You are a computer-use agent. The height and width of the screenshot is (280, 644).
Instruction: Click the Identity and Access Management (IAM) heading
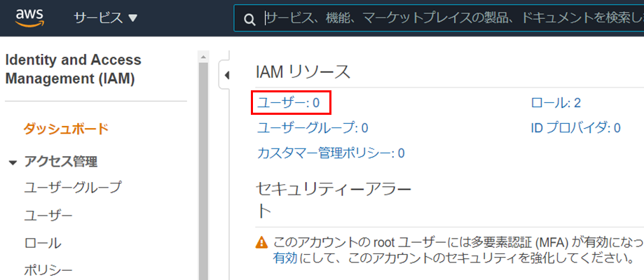pyautogui.click(x=73, y=69)
